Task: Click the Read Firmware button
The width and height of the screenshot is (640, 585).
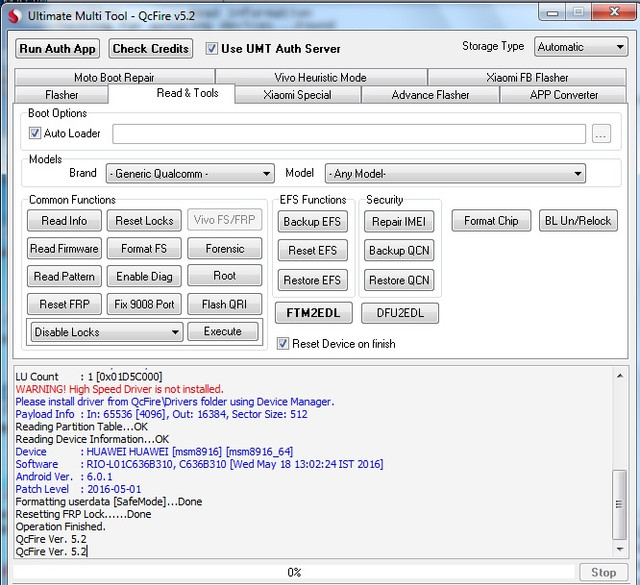Action: tap(64, 249)
